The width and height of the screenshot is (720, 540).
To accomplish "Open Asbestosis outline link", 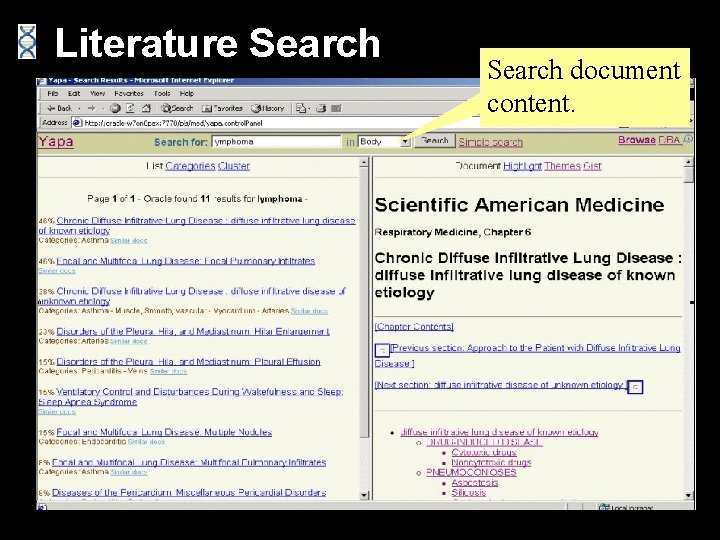I will [475, 483].
